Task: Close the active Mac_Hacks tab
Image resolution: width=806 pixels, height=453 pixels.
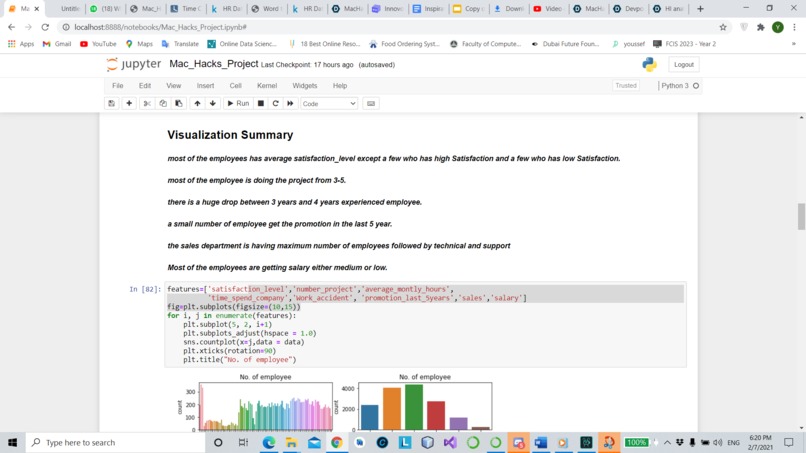Action: tap(36, 9)
